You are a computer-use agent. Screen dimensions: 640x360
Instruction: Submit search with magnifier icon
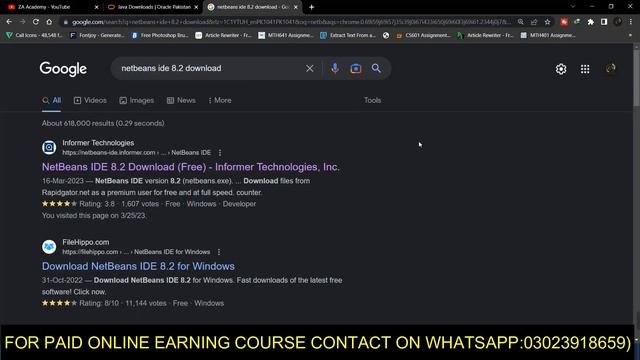(x=376, y=68)
